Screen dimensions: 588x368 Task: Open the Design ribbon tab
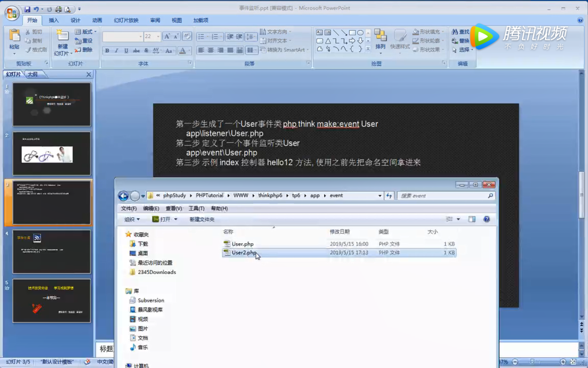(x=75, y=20)
